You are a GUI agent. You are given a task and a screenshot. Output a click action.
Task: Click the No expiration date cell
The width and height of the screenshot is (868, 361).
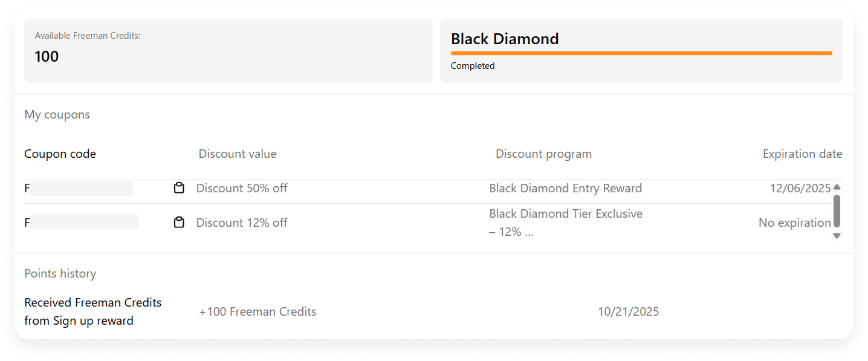pyautogui.click(x=794, y=223)
